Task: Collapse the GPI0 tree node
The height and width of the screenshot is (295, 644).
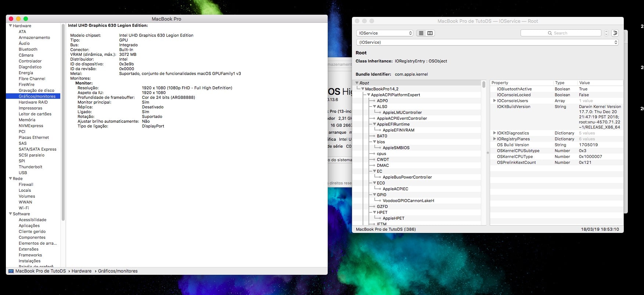Action: [x=374, y=195]
